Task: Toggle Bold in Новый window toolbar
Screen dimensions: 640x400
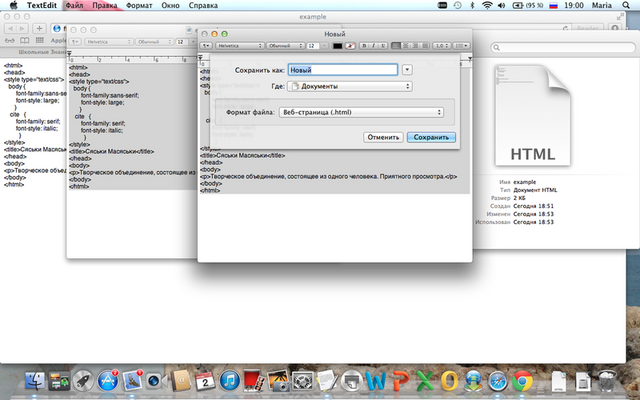Action: point(364,46)
